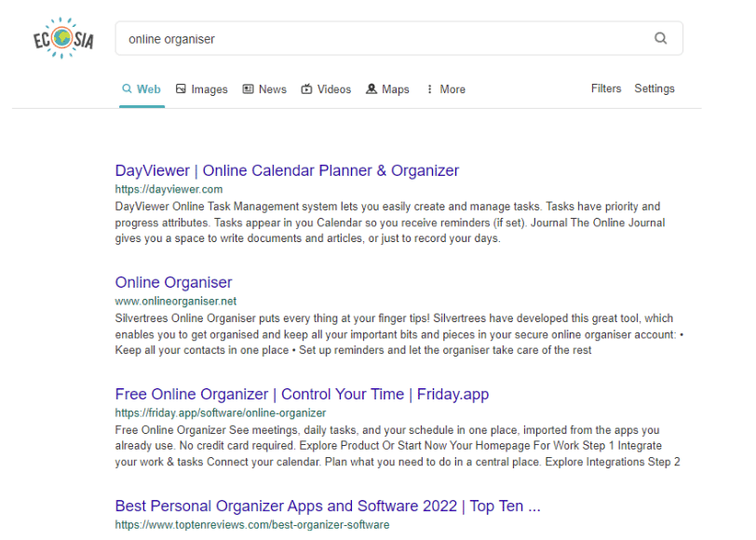Image resolution: width=756 pixels, height=540 pixels.
Task: Open the Filters options
Action: coord(606,88)
